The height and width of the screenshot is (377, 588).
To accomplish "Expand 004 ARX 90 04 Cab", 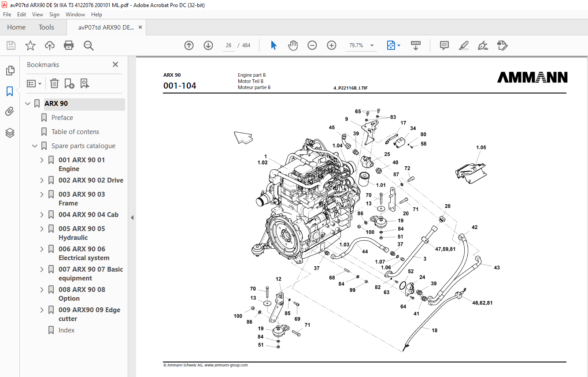I will [42, 215].
